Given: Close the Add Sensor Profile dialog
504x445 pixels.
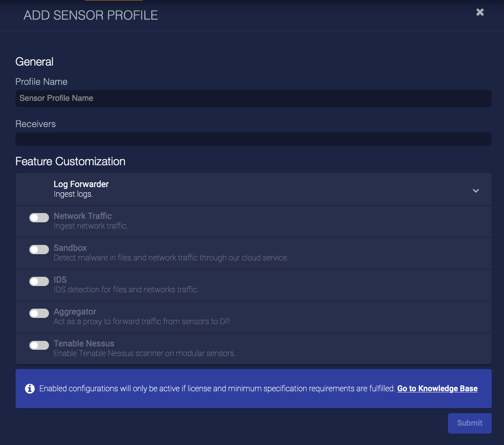Looking at the screenshot, I should pyautogui.click(x=480, y=12).
